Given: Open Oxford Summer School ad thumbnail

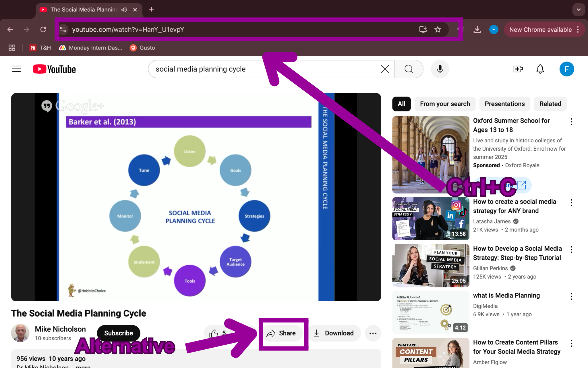Looking at the screenshot, I should click(x=431, y=155).
